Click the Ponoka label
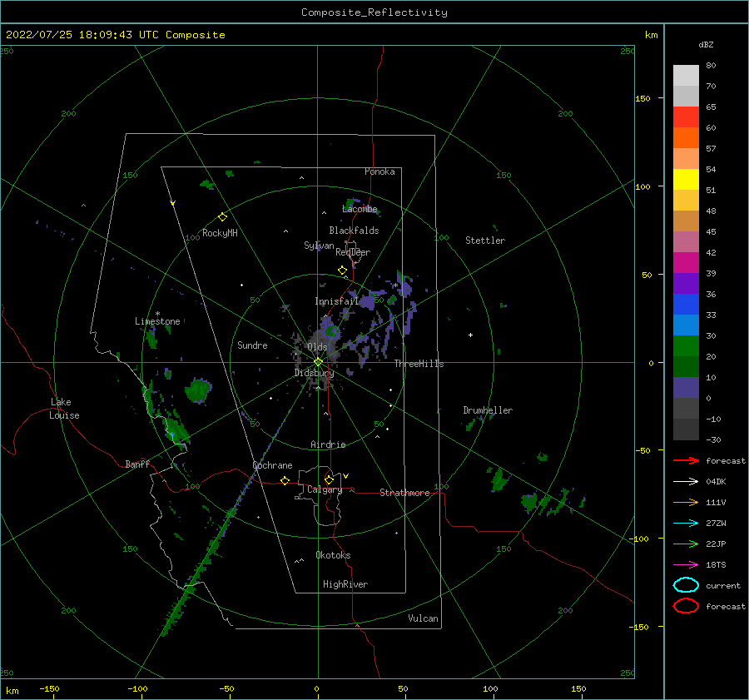 tap(379, 171)
